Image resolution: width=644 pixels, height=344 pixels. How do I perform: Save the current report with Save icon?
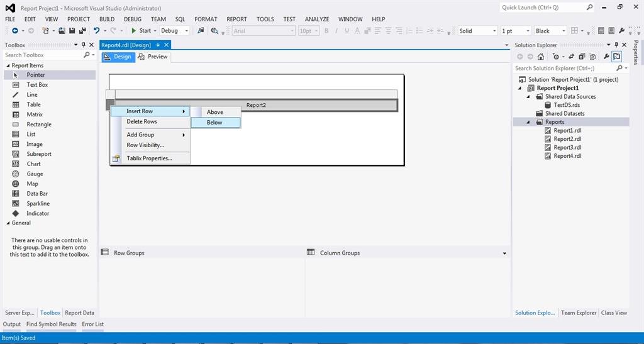72,31
